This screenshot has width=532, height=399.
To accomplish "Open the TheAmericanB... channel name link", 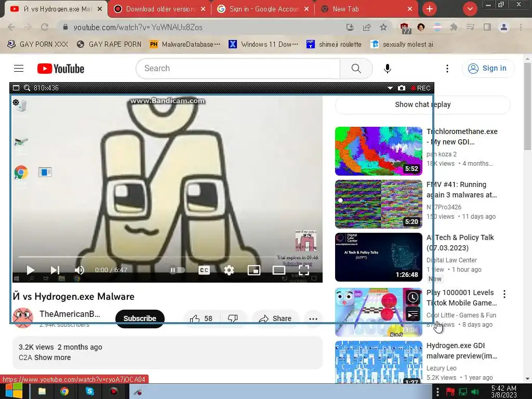I will coord(70,314).
